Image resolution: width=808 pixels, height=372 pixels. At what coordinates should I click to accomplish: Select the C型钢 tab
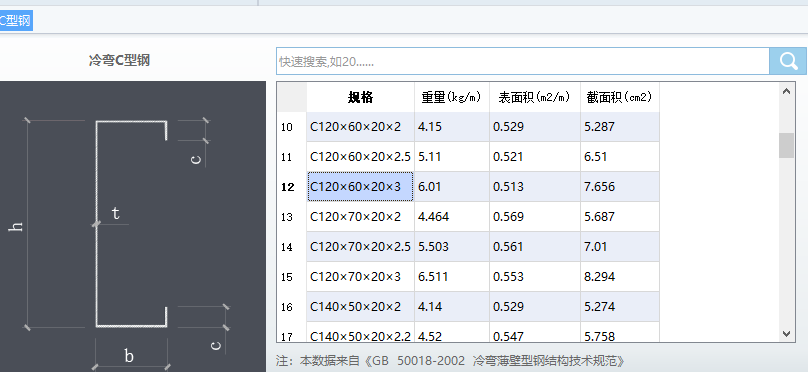pos(15,21)
